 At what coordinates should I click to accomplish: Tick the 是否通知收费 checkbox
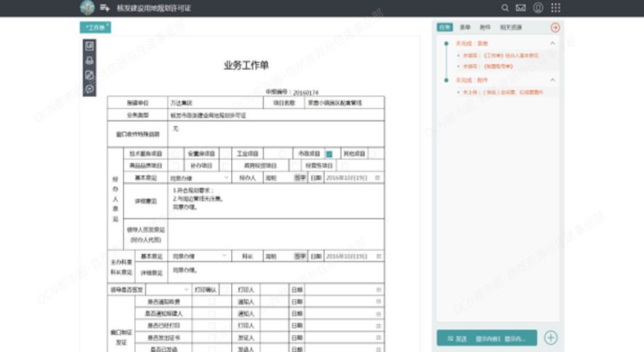point(212,302)
